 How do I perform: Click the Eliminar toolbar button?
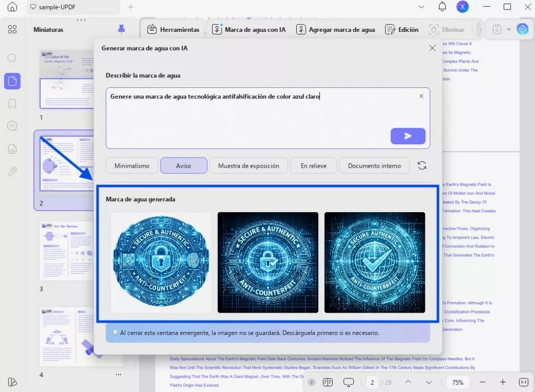(x=447, y=30)
